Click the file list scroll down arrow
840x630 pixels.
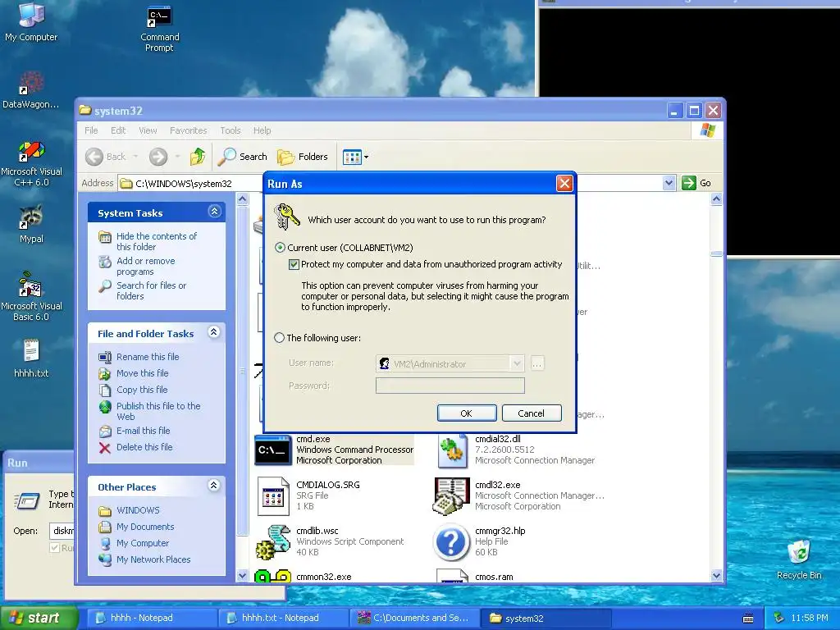(716, 576)
